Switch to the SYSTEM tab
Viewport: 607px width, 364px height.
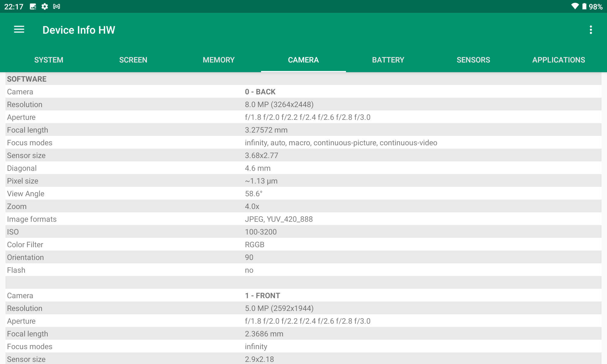49,60
